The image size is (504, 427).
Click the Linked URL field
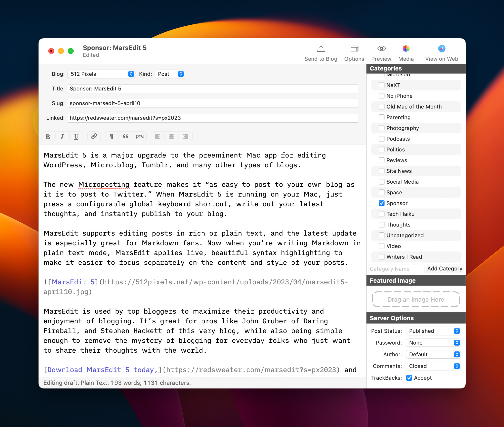pyautogui.click(x=213, y=118)
